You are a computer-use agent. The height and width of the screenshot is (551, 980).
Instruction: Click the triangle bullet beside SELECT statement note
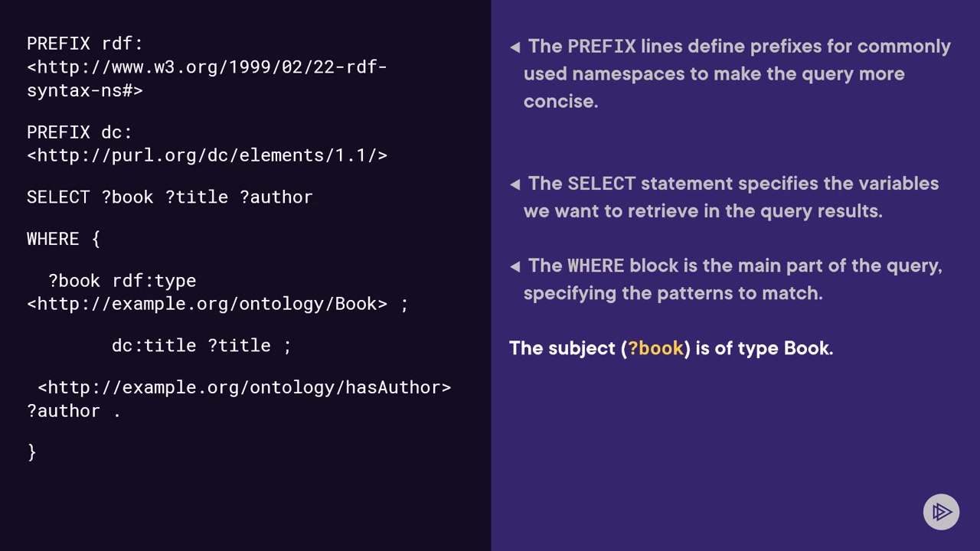tap(515, 184)
